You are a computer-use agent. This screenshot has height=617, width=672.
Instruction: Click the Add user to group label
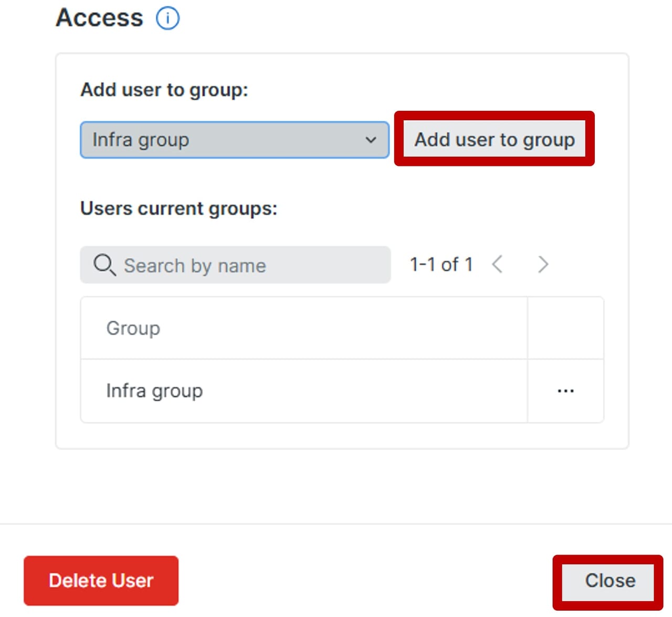pos(164,90)
